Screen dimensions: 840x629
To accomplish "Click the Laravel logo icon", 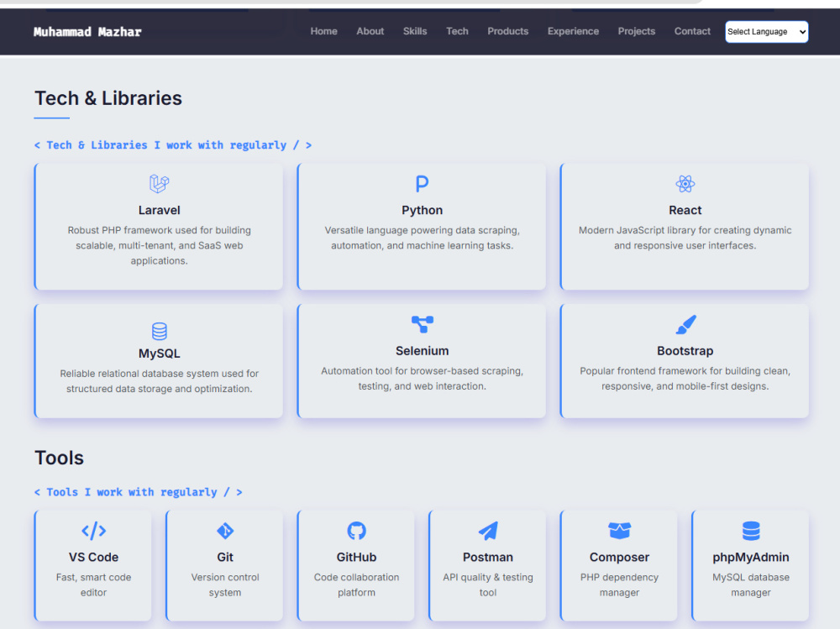I will [x=159, y=184].
